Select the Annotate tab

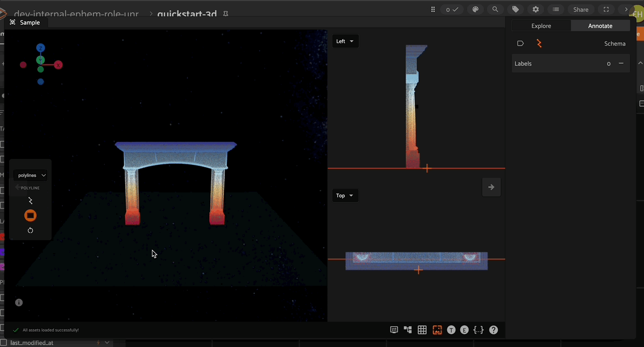coord(600,26)
